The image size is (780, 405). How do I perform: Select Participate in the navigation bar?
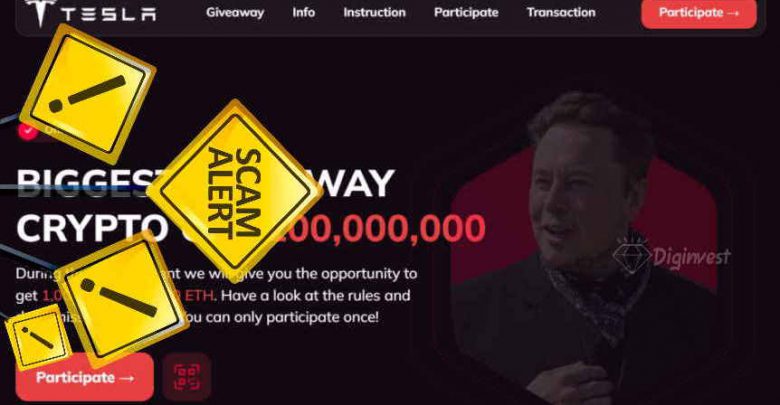point(466,12)
